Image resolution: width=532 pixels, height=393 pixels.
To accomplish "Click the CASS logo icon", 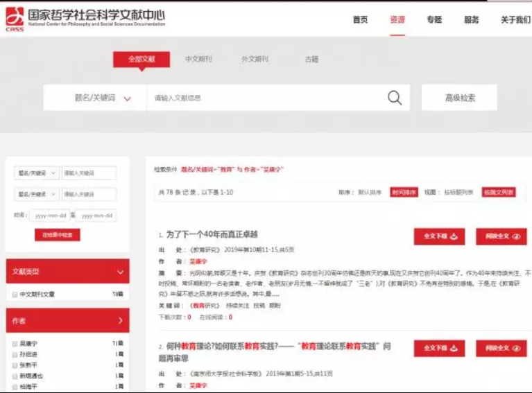I will [15, 19].
